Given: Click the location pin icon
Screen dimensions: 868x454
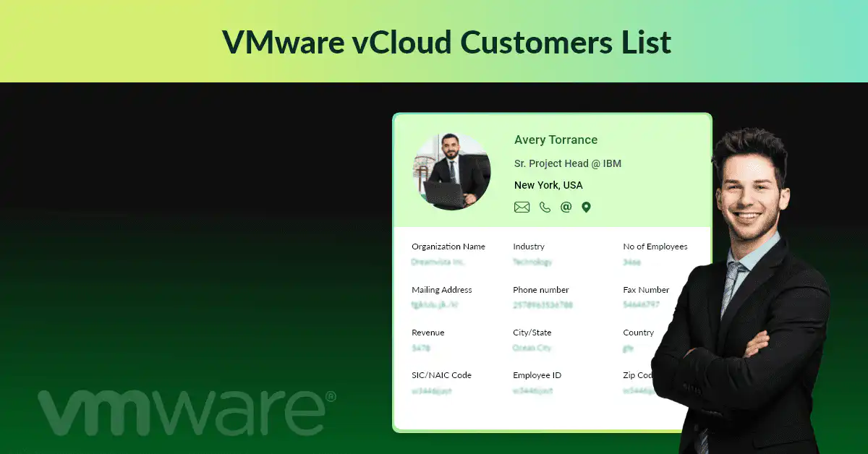Looking at the screenshot, I should [587, 207].
